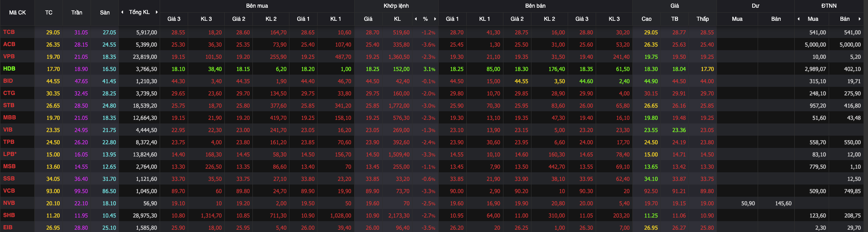Click HDB low price 17.70

(x=707, y=69)
